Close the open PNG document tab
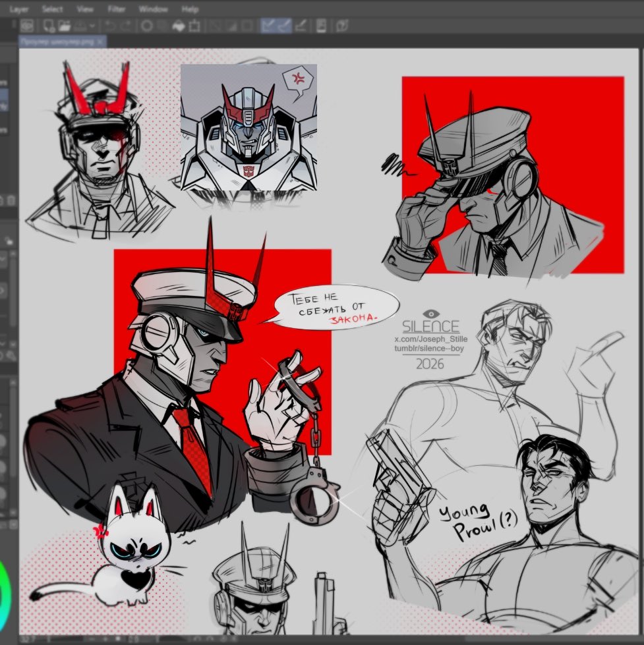 (x=100, y=42)
